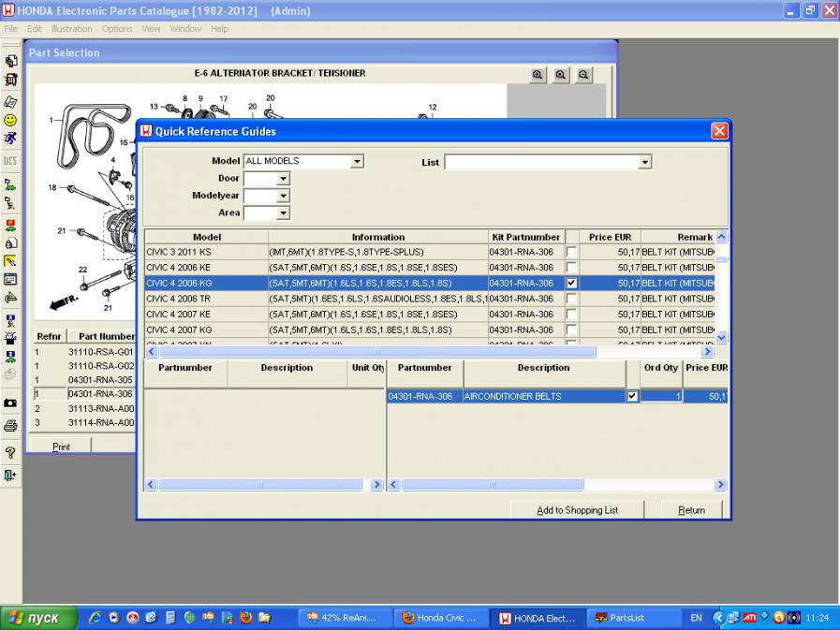Image resolution: width=840 pixels, height=630 pixels.
Task: Check the CIVIC 4 2006 TR row checkbox
Action: 571,299
